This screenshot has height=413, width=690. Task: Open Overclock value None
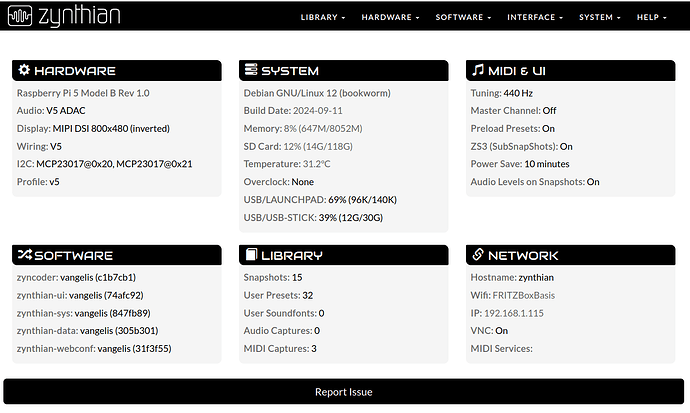tap(302, 182)
